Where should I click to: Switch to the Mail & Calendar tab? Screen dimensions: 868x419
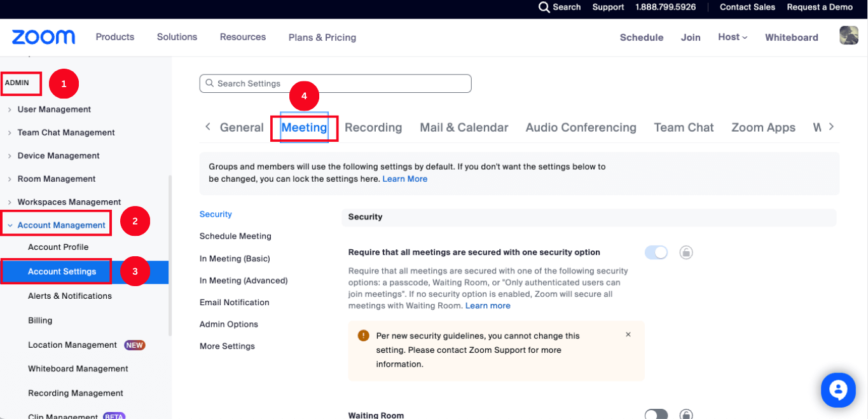click(464, 127)
